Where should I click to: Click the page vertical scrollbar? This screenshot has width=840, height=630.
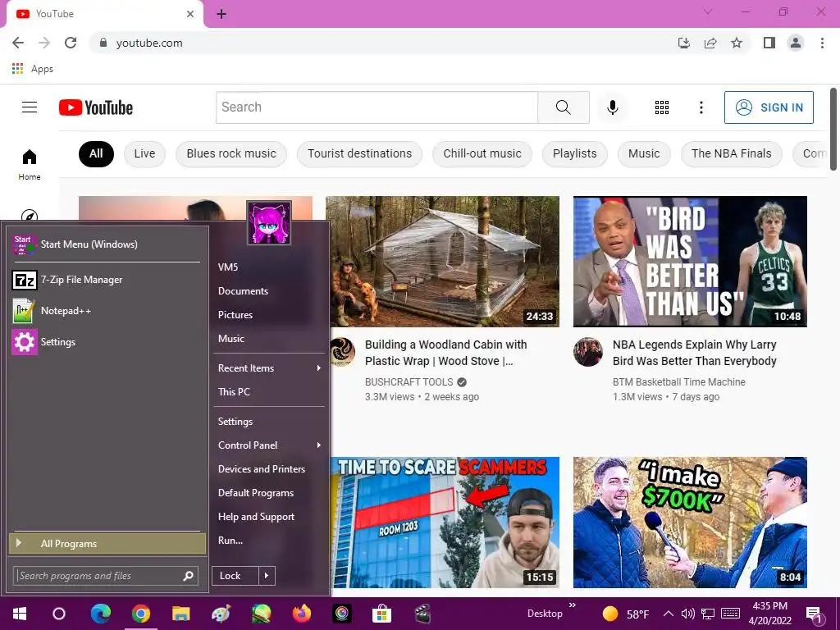(833, 129)
